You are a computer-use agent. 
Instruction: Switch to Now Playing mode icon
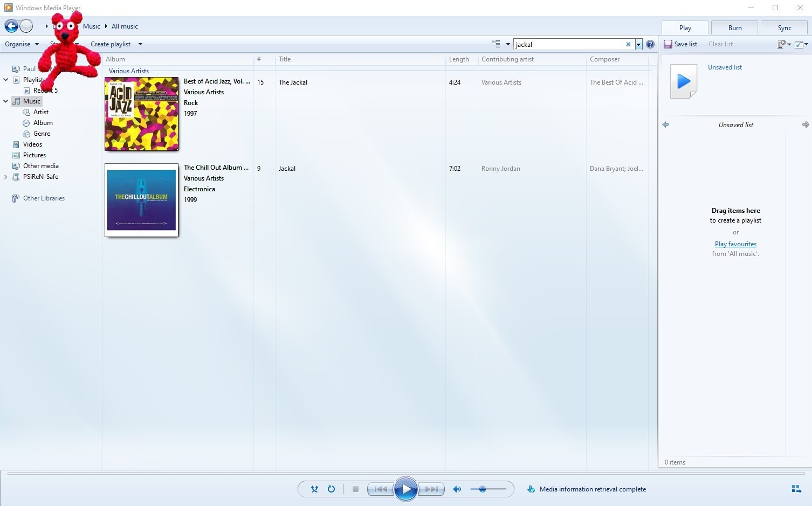click(796, 489)
